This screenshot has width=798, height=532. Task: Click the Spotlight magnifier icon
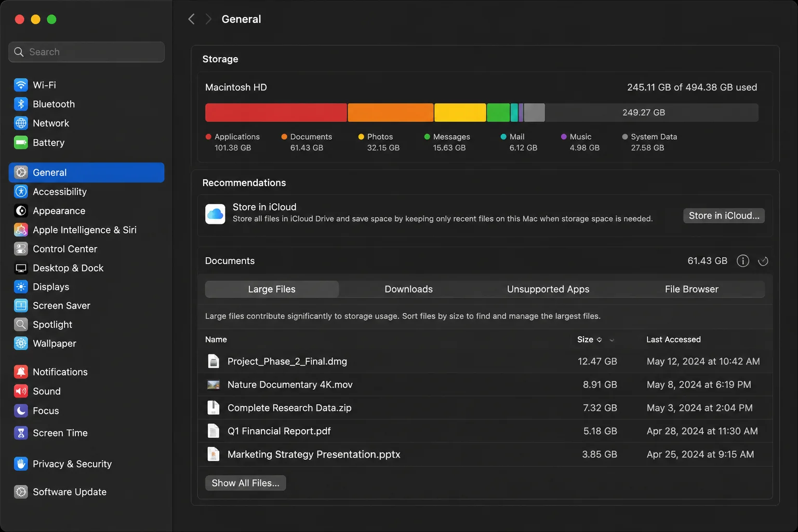click(x=21, y=325)
